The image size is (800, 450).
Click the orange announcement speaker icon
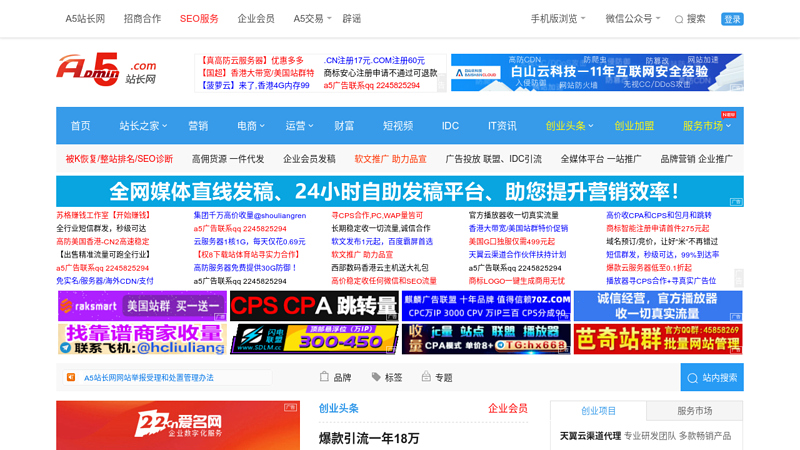[x=71, y=377]
